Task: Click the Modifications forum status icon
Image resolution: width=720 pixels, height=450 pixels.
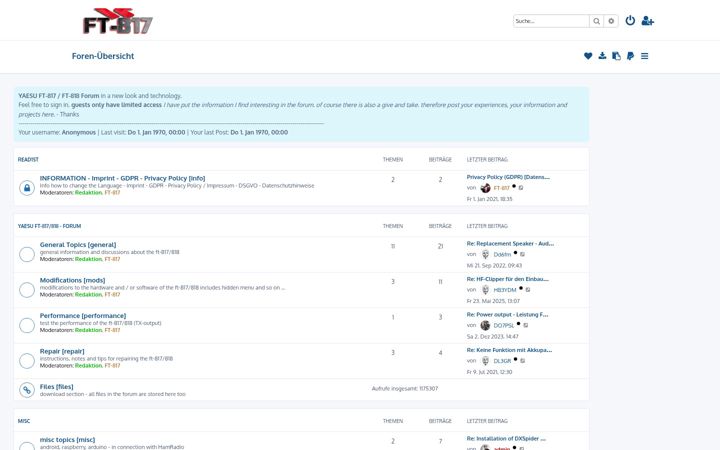Action: (27, 290)
